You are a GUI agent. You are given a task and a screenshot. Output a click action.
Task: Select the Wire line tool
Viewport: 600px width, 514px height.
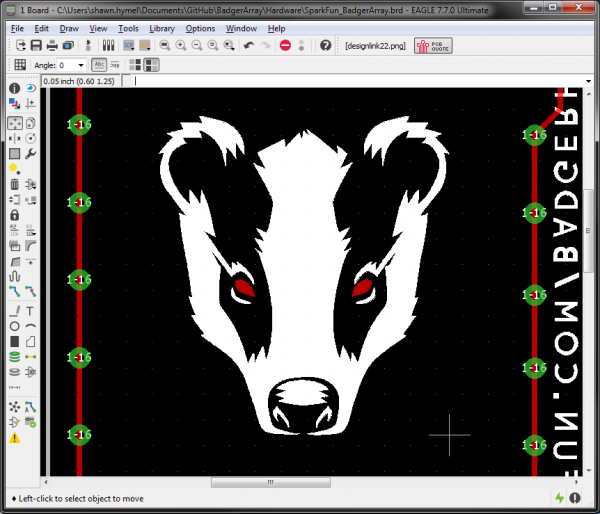[15, 311]
